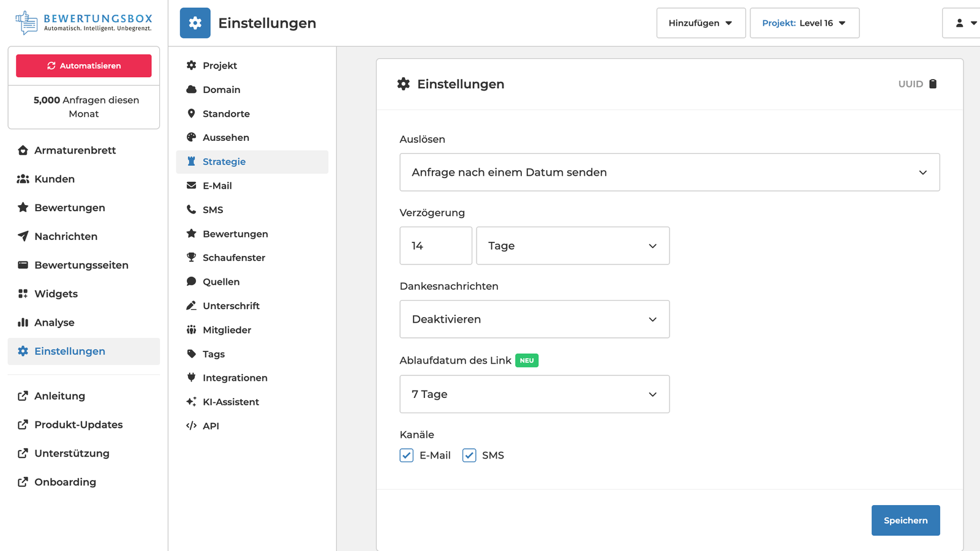Open Integrationen settings section
The image size is (980, 551).
[235, 378]
